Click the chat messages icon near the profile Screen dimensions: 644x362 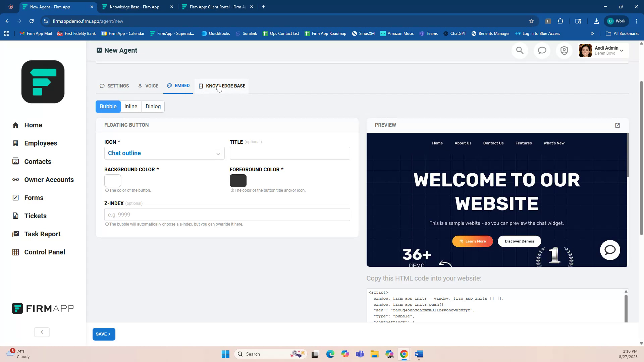542,50
